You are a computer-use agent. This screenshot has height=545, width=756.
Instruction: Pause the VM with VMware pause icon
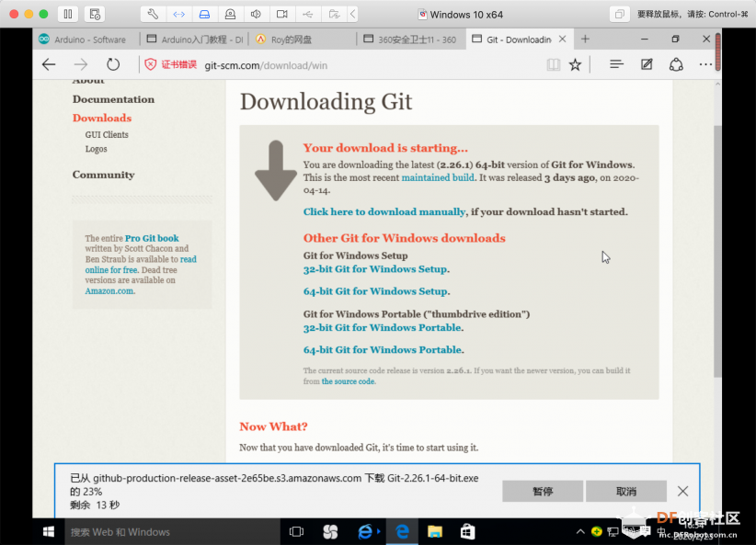tap(68, 14)
